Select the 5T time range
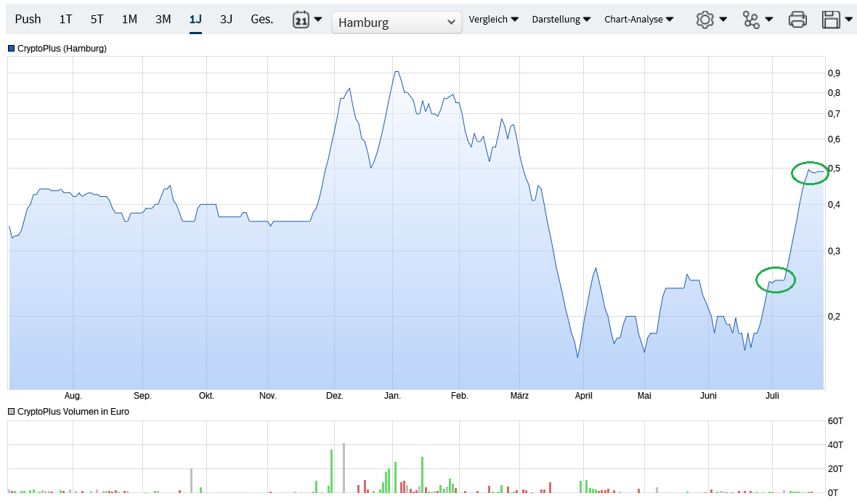The image size is (857, 504). pyautogui.click(x=97, y=19)
